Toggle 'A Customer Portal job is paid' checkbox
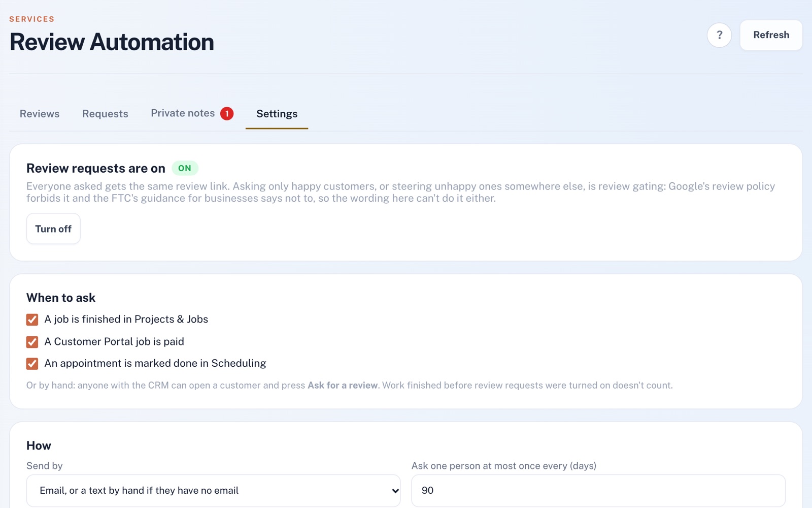Image resolution: width=812 pixels, height=508 pixels. [x=32, y=342]
